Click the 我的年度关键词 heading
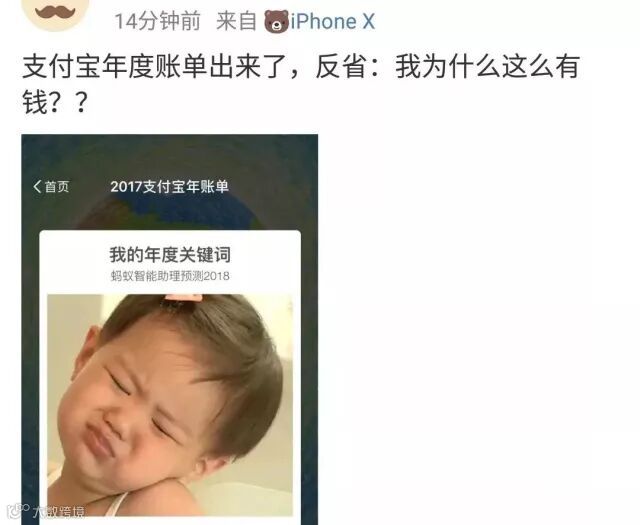 170,254
